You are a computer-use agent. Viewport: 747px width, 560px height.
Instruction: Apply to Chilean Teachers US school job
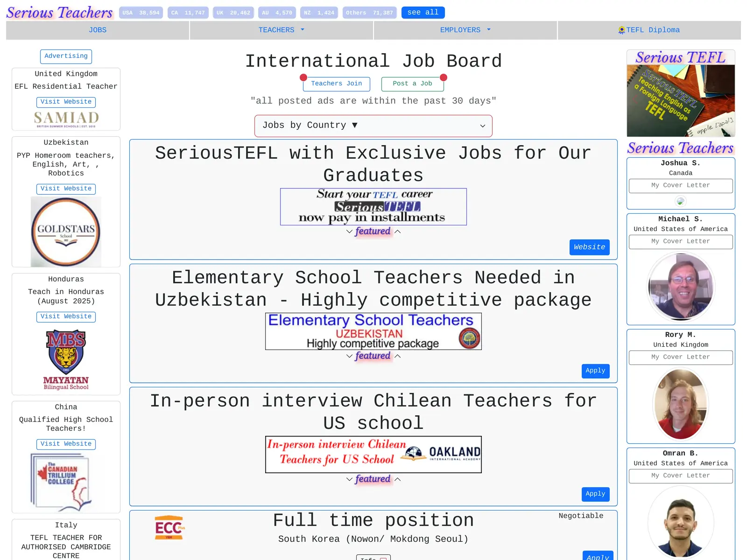point(596,494)
